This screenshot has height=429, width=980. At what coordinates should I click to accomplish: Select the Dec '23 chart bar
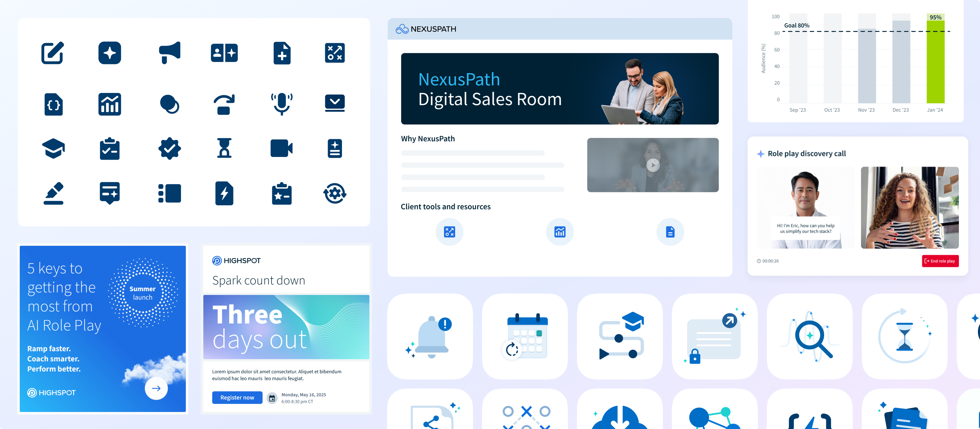901,62
